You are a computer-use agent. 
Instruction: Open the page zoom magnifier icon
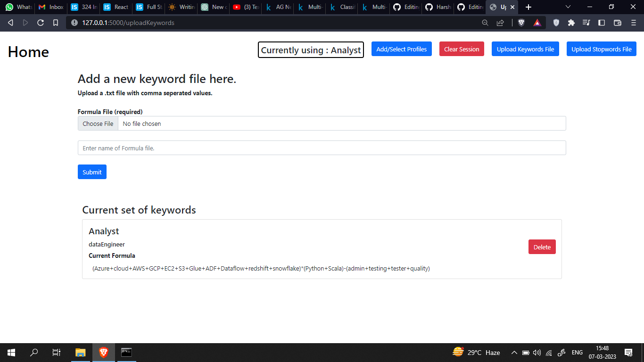[x=485, y=22]
